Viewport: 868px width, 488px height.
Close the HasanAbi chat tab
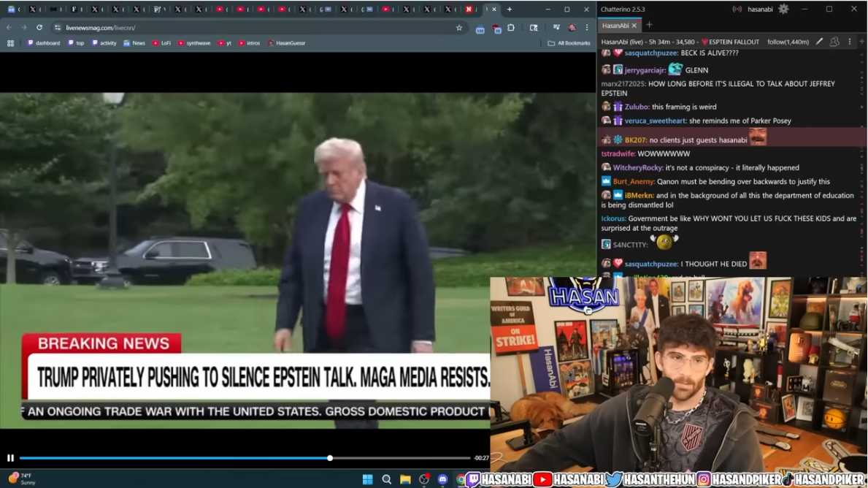(634, 25)
